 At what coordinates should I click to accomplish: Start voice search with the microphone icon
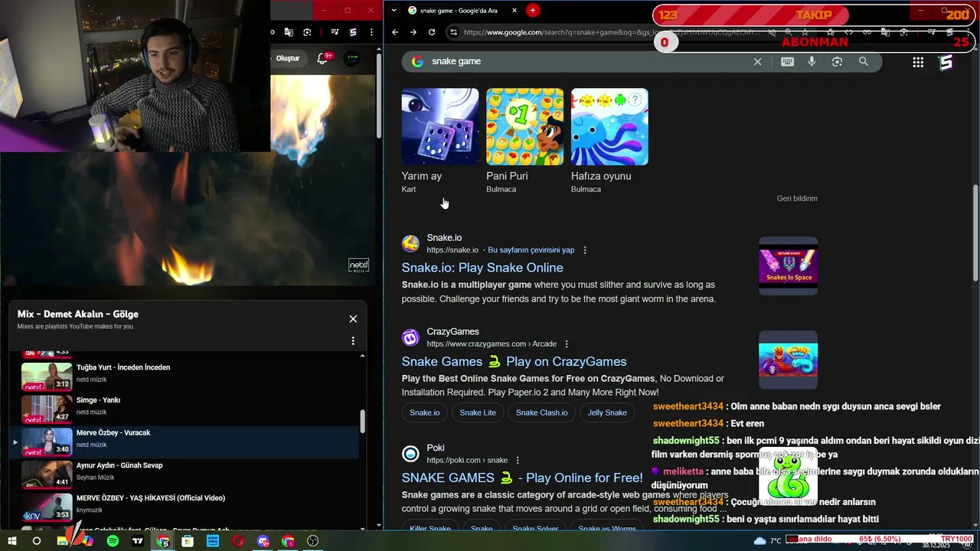[812, 61]
